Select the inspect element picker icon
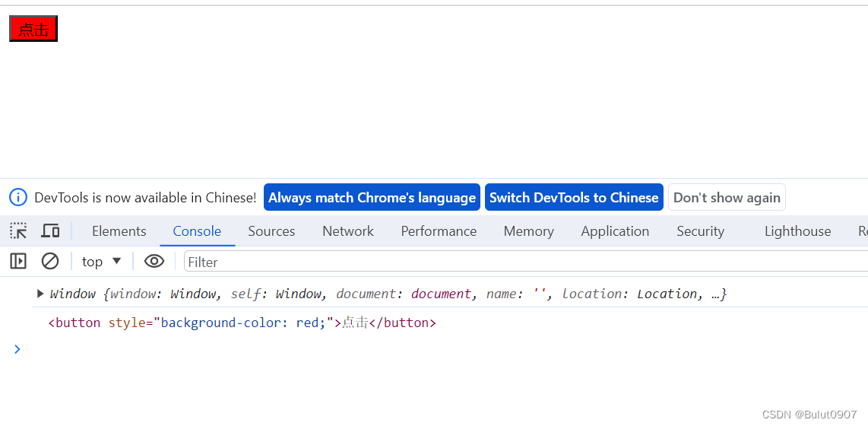 pyautogui.click(x=18, y=231)
